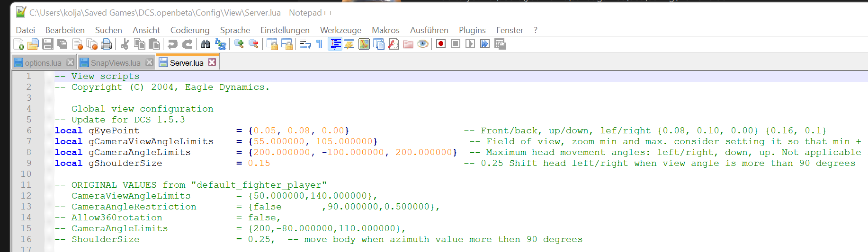Click "default_fighter_player" text on line 11
This screenshot has width=868, height=252.
(x=259, y=185)
